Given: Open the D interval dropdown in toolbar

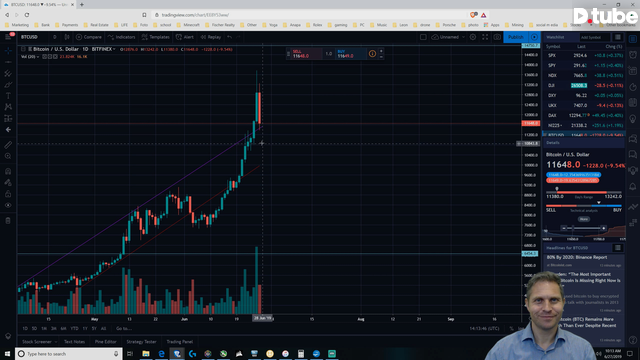Looking at the screenshot, I should pos(54,37).
